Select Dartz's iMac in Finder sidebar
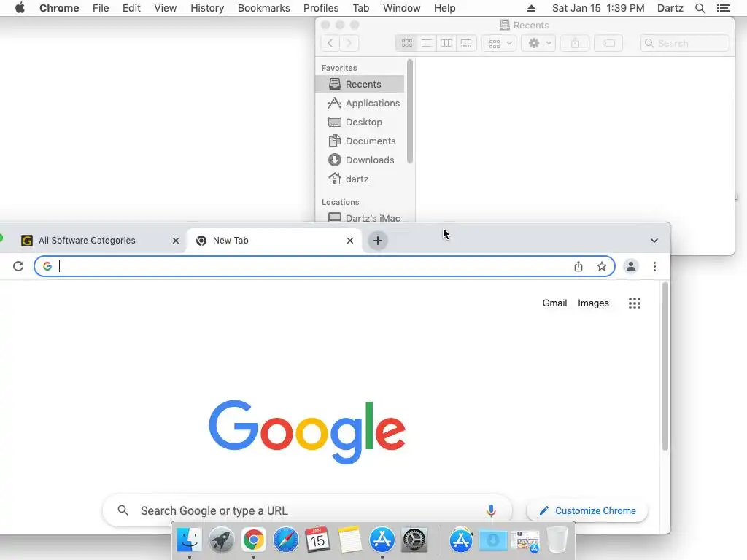 pyautogui.click(x=360, y=217)
